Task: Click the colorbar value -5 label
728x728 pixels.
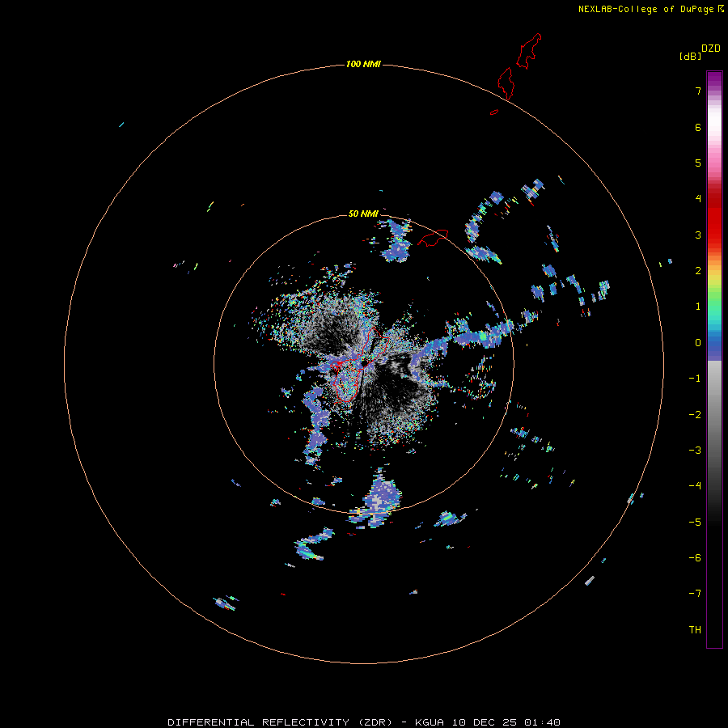Action: coord(695,523)
